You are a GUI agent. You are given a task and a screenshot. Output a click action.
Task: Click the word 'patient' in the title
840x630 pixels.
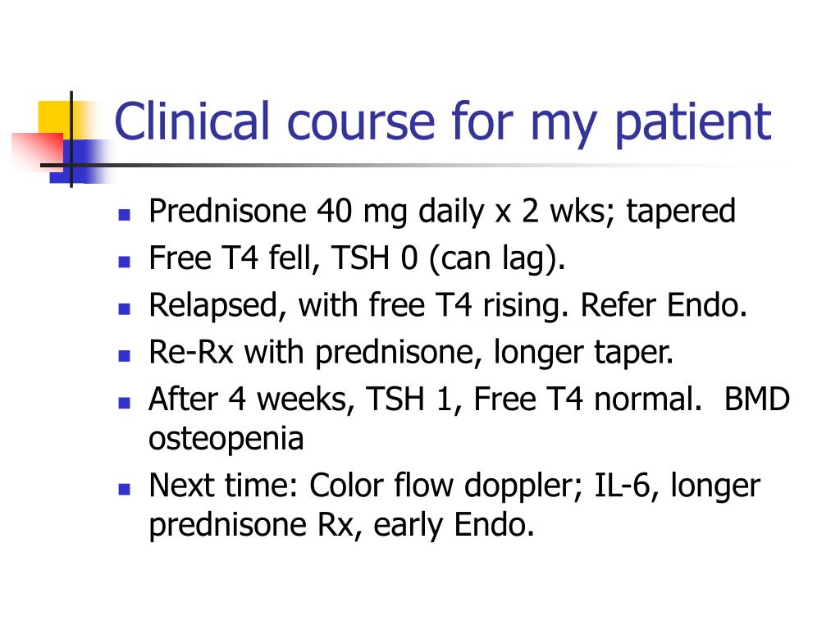coord(693,124)
